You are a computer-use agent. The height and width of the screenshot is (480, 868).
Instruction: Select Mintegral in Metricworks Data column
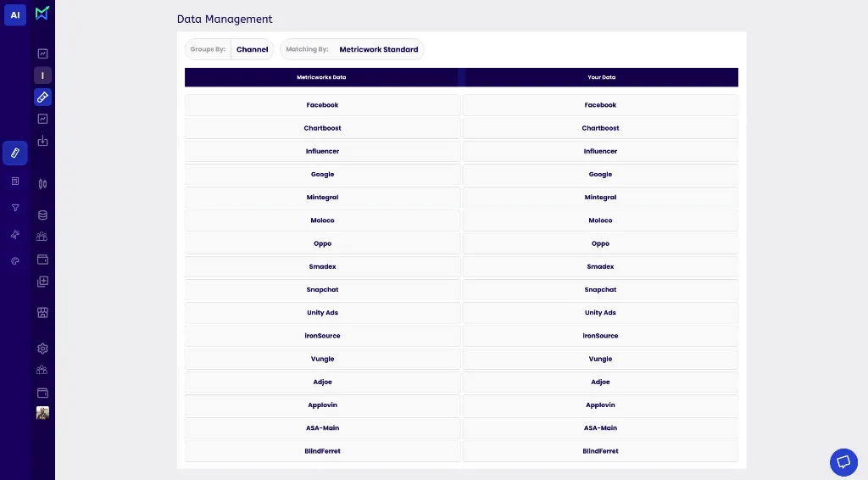pyautogui.click(x=322, y=197)
